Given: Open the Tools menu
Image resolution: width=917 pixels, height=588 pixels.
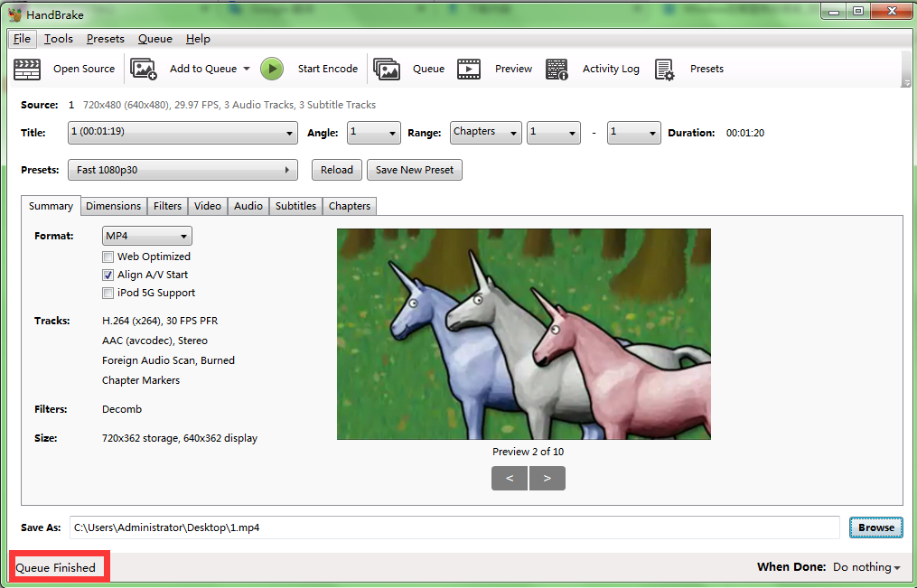Looking at the screenshot, I should [59, 39].
